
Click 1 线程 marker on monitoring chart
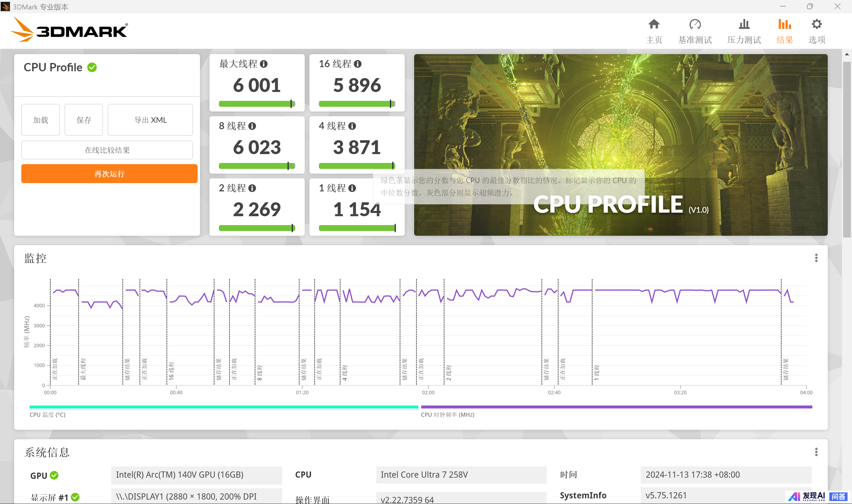coord(597,373)
